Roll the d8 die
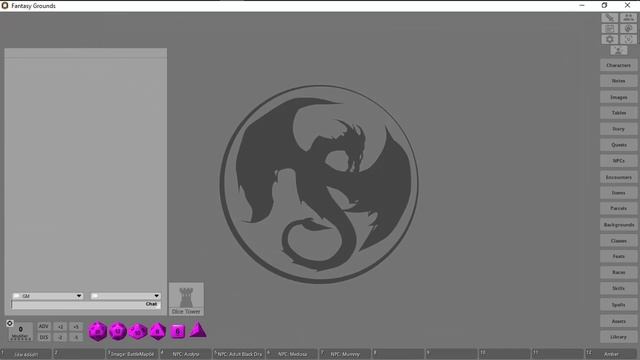640x360 pixels. click(x=158, y=331)
